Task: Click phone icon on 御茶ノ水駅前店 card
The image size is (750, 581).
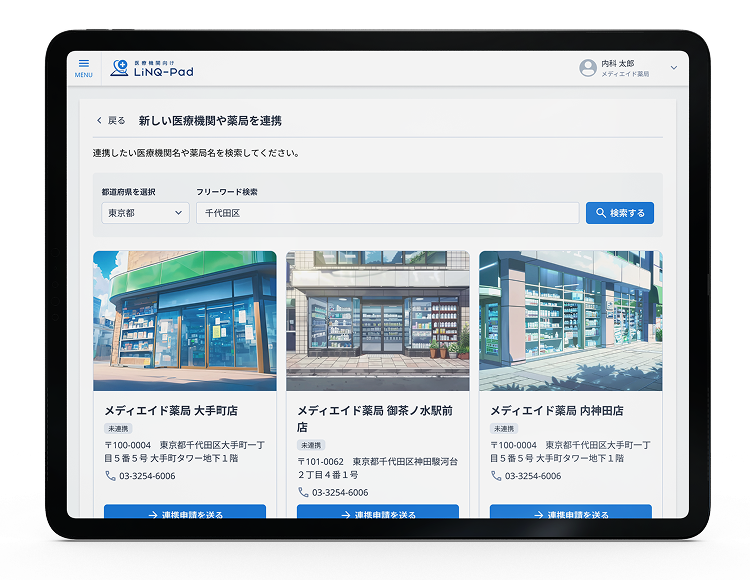Action: coord(303,492)
